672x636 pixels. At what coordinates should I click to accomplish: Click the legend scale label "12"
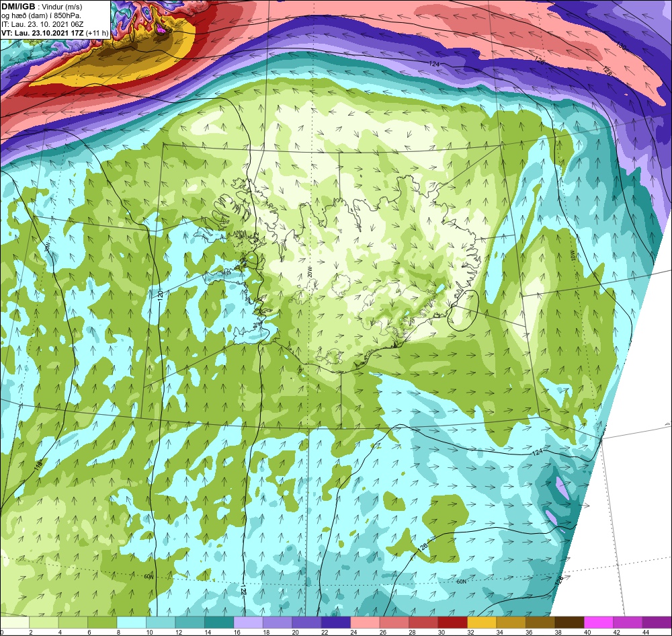coord(178,633)
